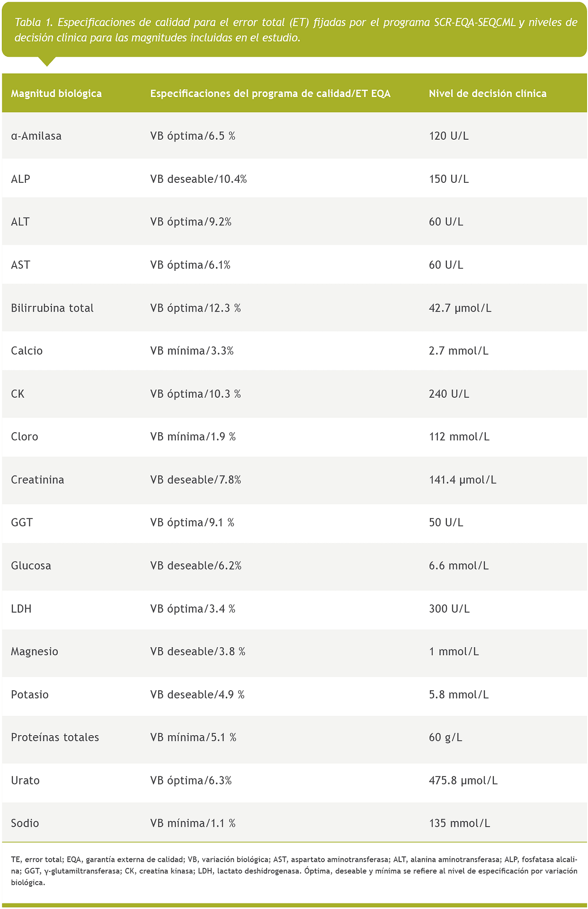Click the 'VB mínima/3.3%' cell for Calcio
Image resolution: width=588 pixels, height=909 pixels.
pos(192,351)
